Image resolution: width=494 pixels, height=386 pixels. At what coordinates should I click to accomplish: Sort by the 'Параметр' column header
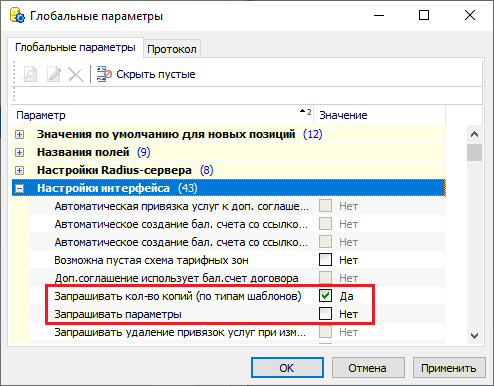coord(163,115)
